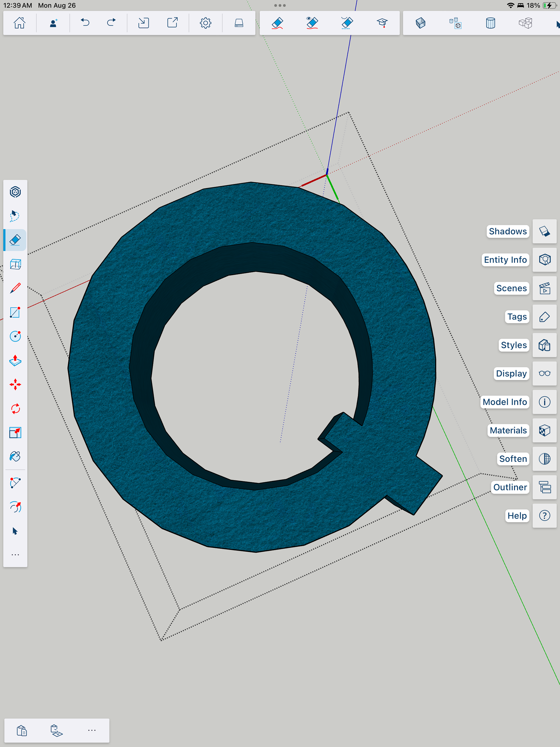
Task: Open the Help panel
Action: click(517, 516)
